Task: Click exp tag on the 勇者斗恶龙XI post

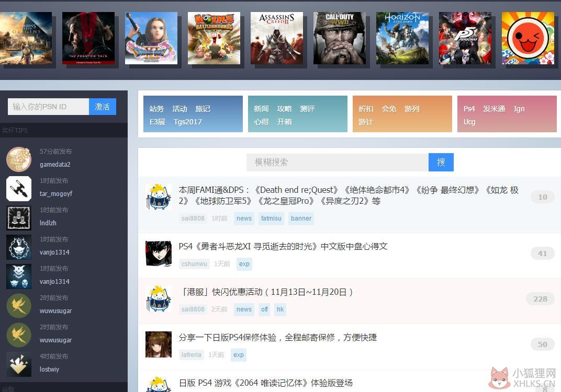Action: [244, 264]
